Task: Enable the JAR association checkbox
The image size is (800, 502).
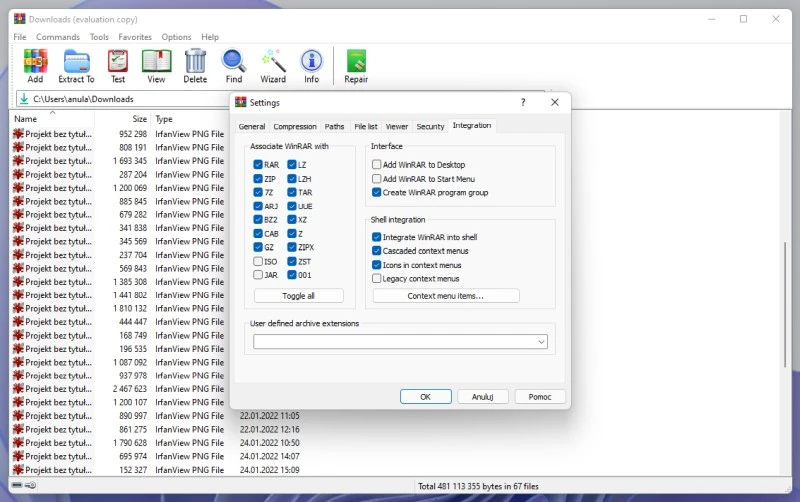Action: click(258, 275)
